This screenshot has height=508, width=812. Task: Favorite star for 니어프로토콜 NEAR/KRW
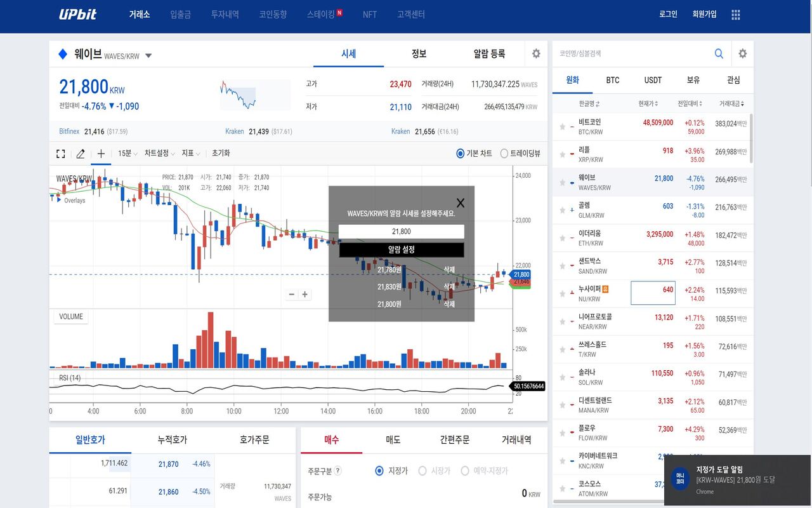(x=562, y=322)
